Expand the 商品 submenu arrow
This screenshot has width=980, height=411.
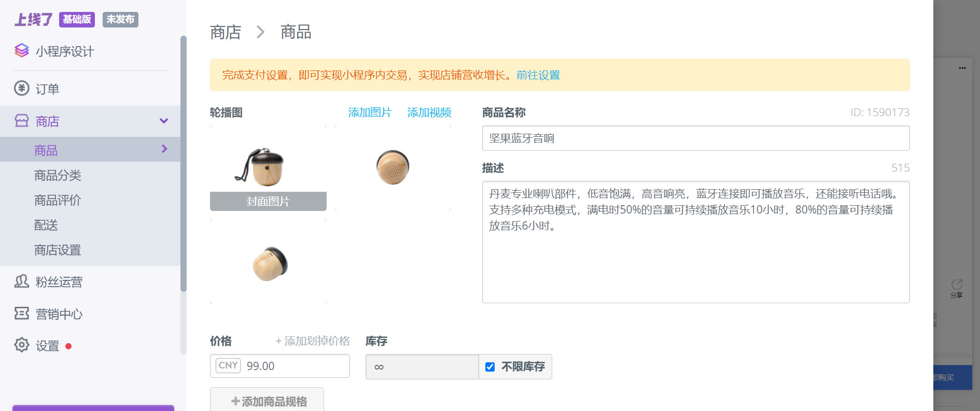164,149
